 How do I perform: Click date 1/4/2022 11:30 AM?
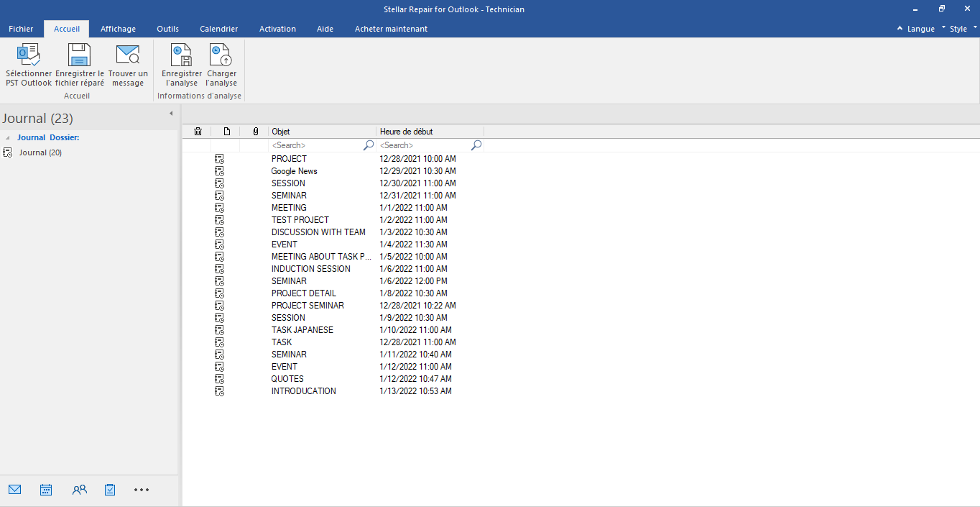click(413, 245)
